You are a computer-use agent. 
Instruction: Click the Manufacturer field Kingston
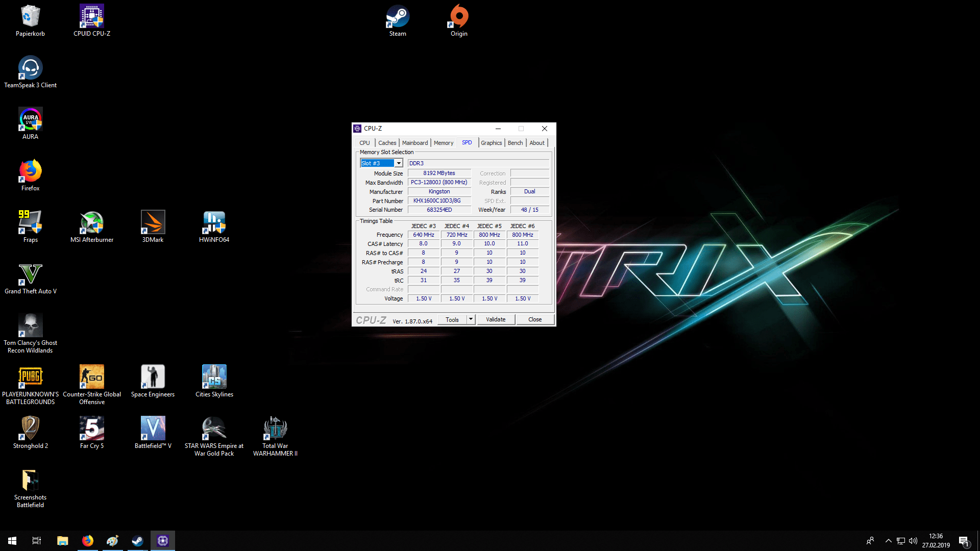point(439,191)
